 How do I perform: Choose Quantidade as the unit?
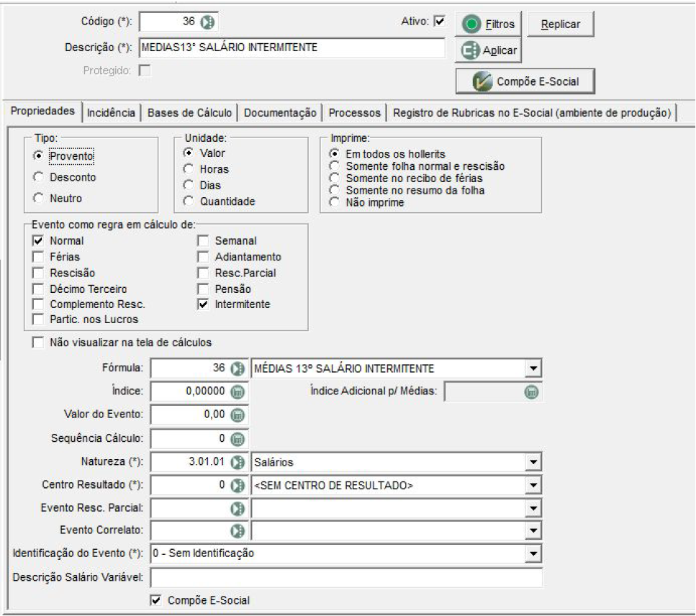pos(189,201)
